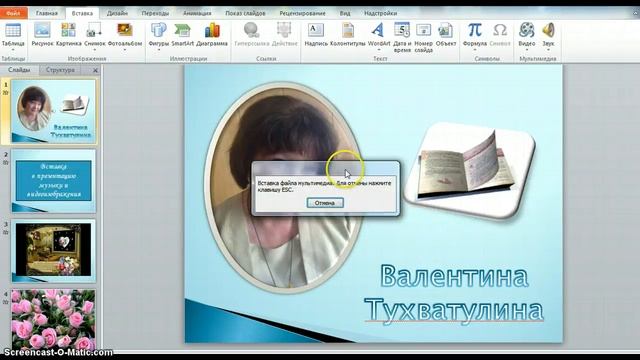Select slide 1 thumbnail
Screen dimensions: 640x360
click(53, 111)
